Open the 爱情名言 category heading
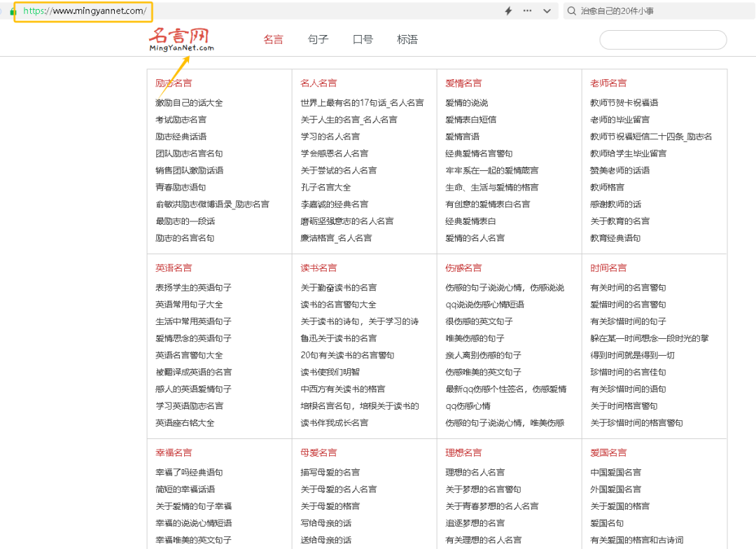The image size is (756, 549). [464, 83]
